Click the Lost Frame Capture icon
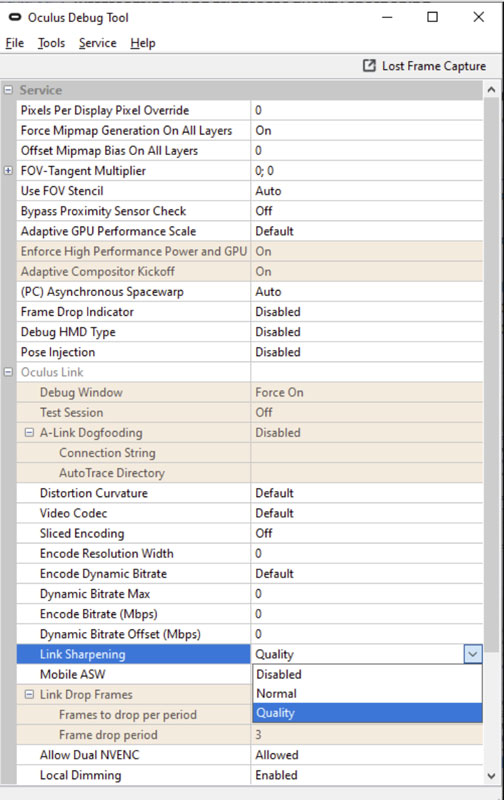 click(x=369, y=66)
